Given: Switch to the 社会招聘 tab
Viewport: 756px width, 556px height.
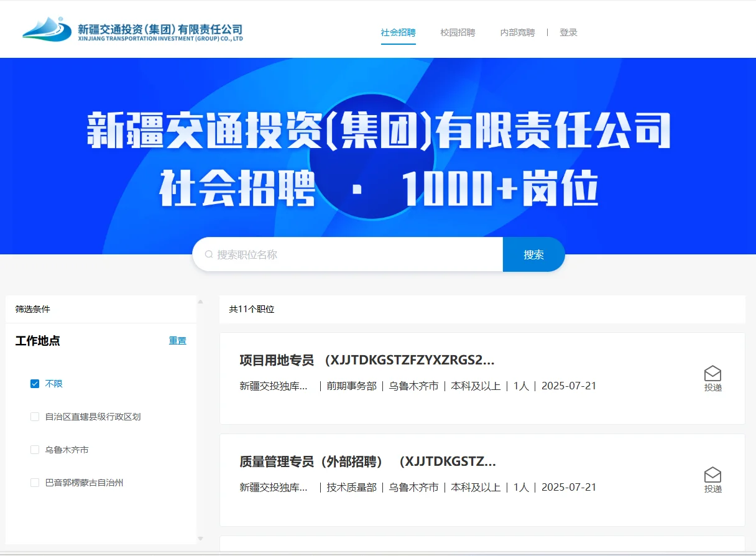Looking at the screenshot, I should tap(398, 32).
